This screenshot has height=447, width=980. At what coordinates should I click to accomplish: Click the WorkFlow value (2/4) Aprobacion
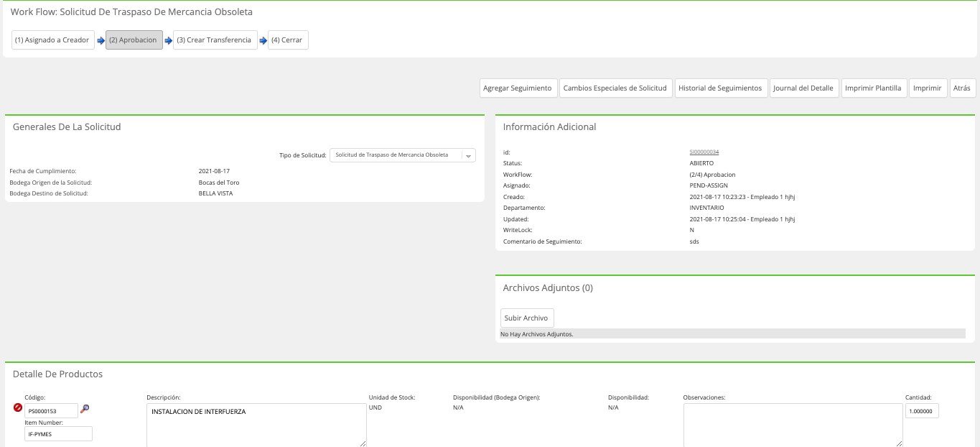[712, 175]
